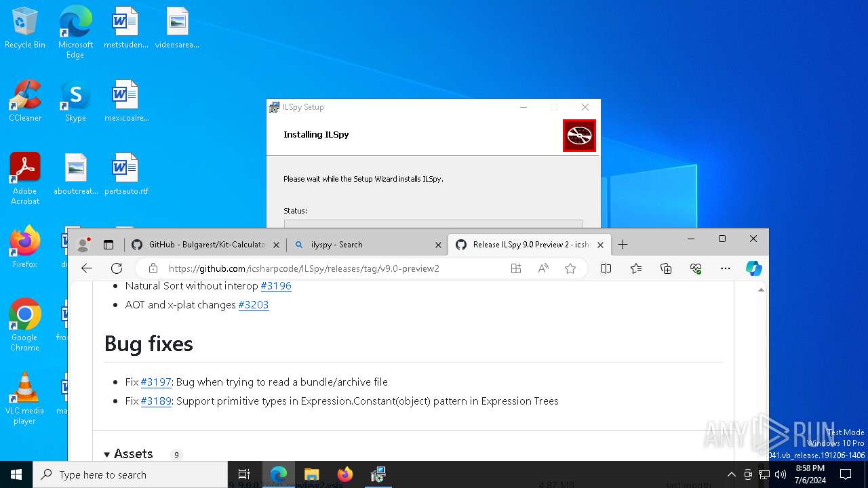Image resolution: width=868 pixels, height=488 pixels.
Task: Click ILSpy Setup installation progress bar
Action: pos(433,224)
